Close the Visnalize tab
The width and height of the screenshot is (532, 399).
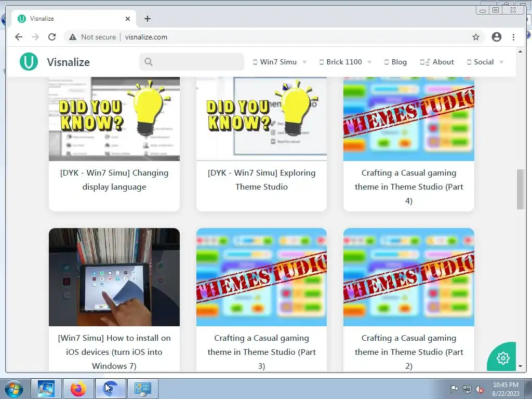tap(128, 19)
